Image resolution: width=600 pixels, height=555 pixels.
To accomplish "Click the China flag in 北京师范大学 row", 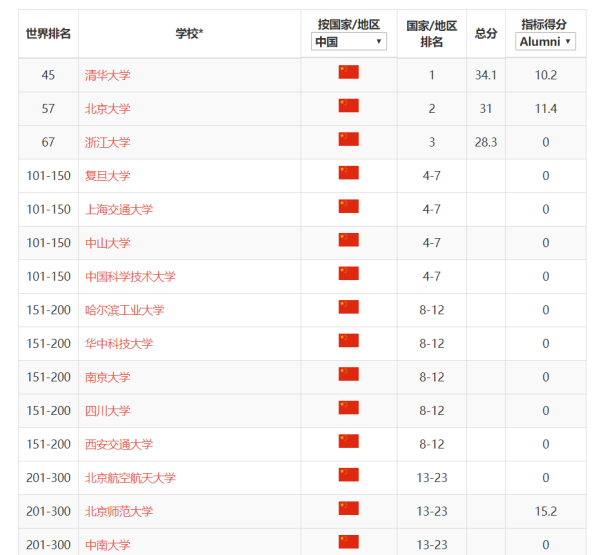I will pos(349,508).
